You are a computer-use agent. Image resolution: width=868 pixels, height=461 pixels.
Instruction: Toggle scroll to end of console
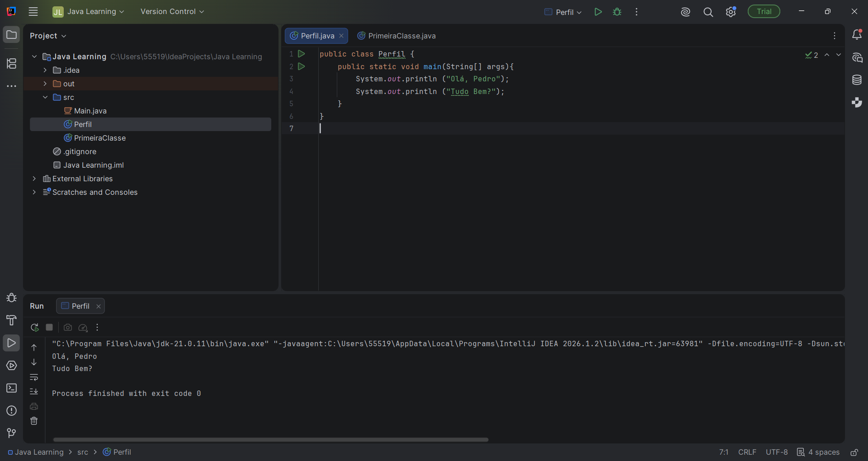pos(34,391)
